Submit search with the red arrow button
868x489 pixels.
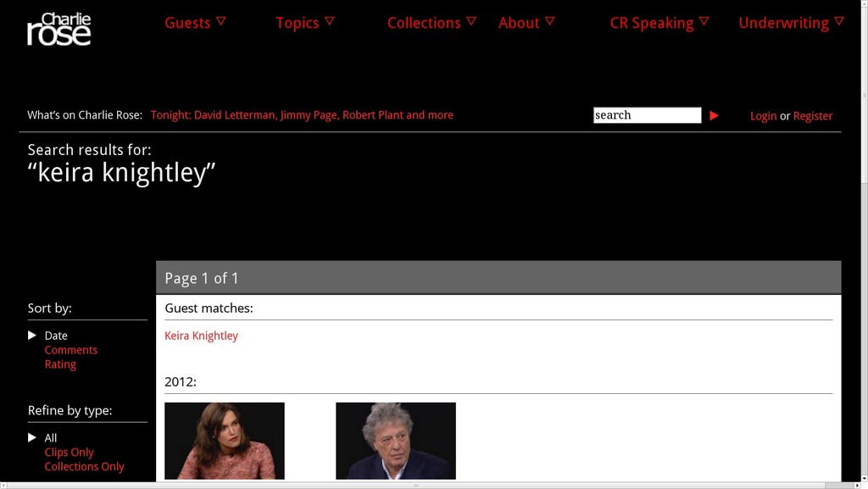click(x=714, y=115)
